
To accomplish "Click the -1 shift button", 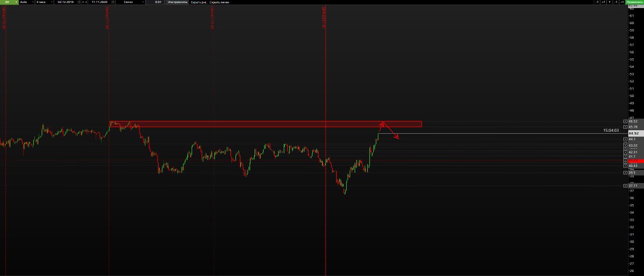I will tap(616, 2).
